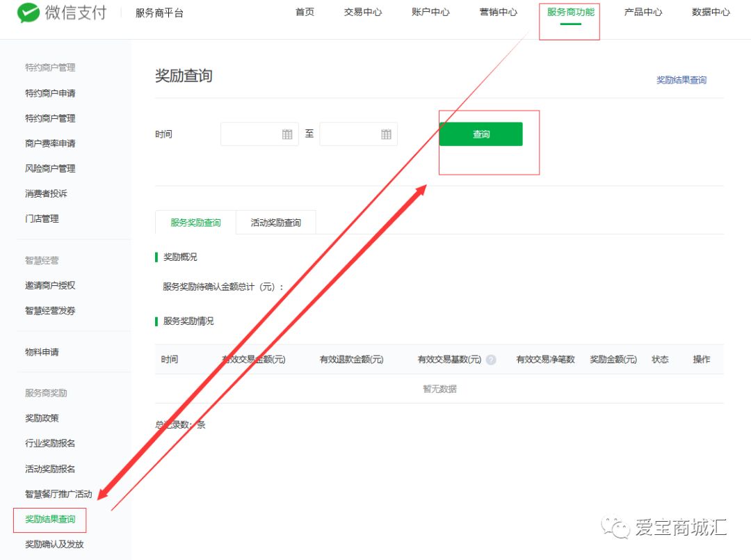Open the start date calendar icon
751x560 pixels.
tap(287, 134)
